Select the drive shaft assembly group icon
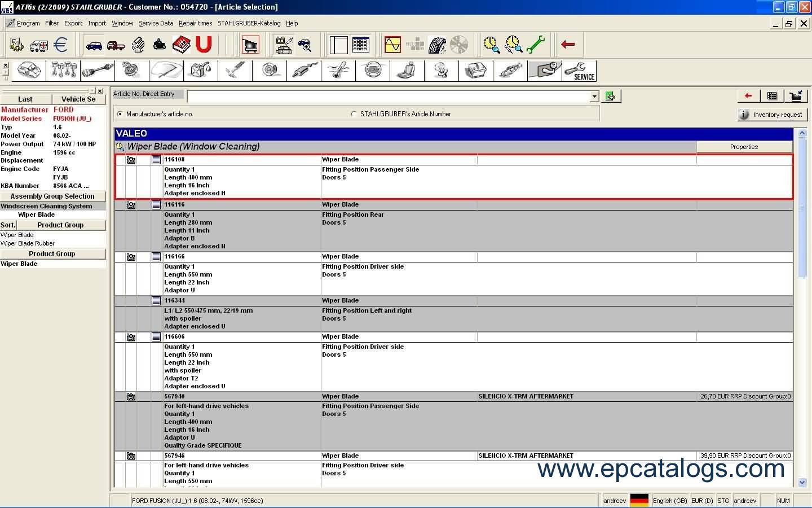Screen dimensions: 812x508 (x=98, y=71)
